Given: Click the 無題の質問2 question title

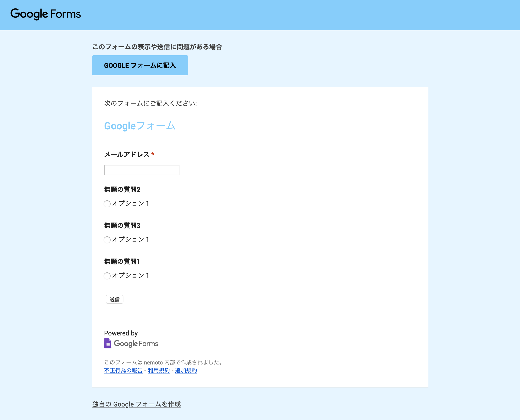Looking at the screenshot, I should point(122,189).
